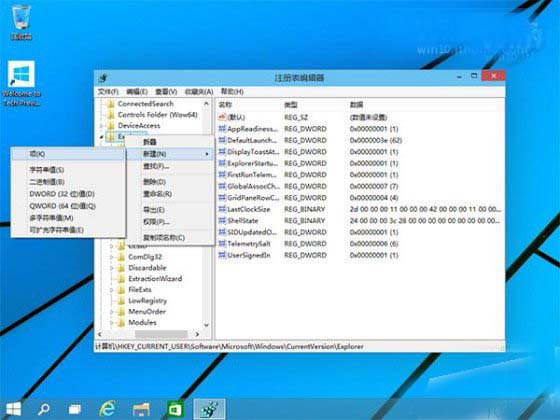Click the Controls Folder (Wow64) folder icon
Screen dimensions: 560x420
point(111,115)
